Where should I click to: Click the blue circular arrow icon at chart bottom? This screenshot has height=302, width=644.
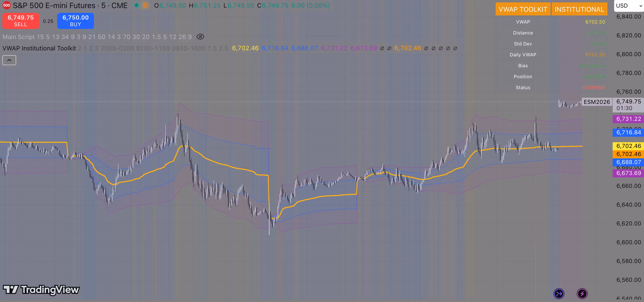(x=559, y=293)
